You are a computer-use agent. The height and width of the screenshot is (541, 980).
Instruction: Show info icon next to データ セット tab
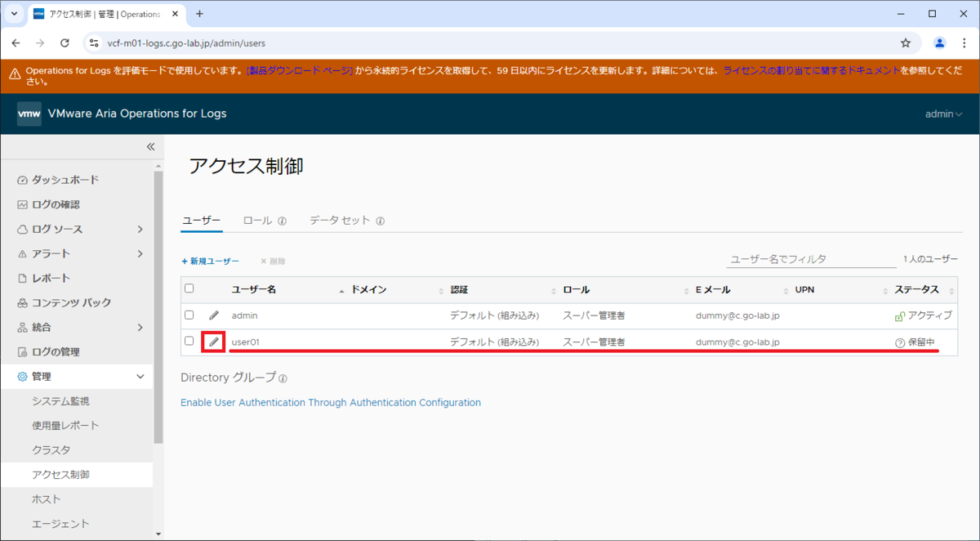pyautogui.click(x=381, y=221)
